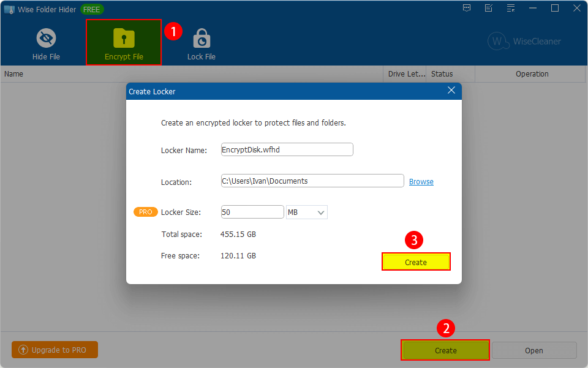Click the Open button
This screenshot has width=588, height=368.
(x=534, y=350)
